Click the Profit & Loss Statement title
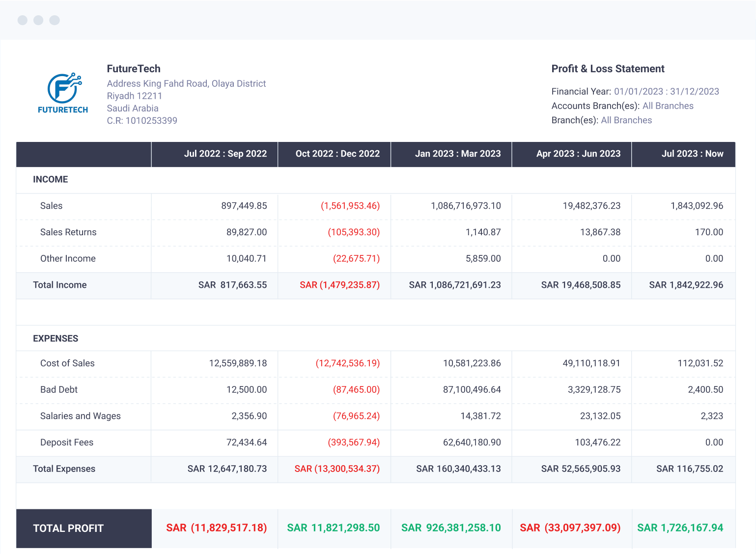Viewport: 756px width, 554px height. (608, 69)
